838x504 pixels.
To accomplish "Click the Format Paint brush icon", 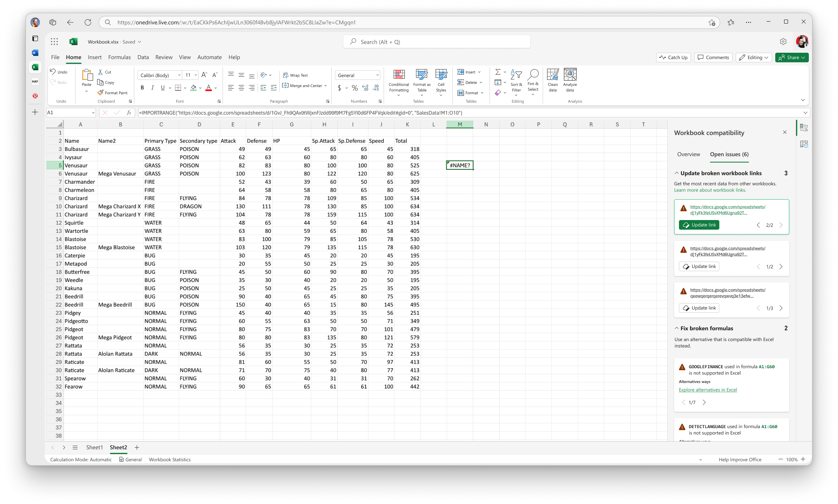I will pyautogui.click(x=101, y=93).
